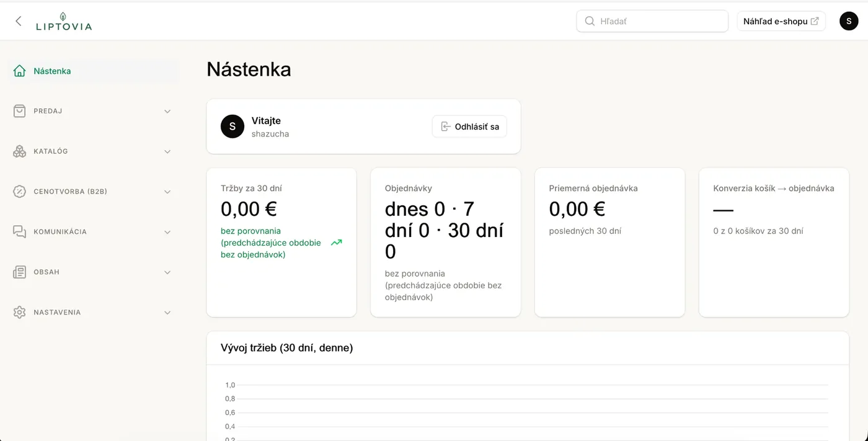Click the dnes 0 · 7 dní 0 value
Viewport: 868px width, 441px height.
tap(444, 231)
